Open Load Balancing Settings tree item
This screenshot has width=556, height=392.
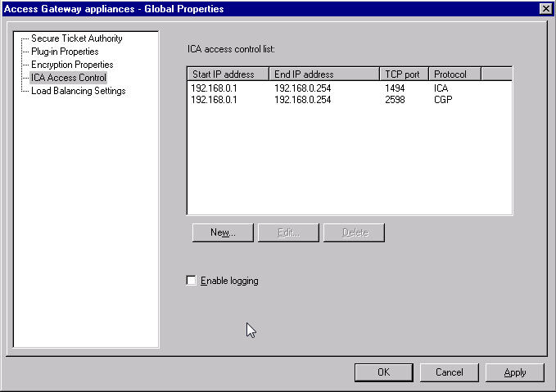tap(79, 91)
